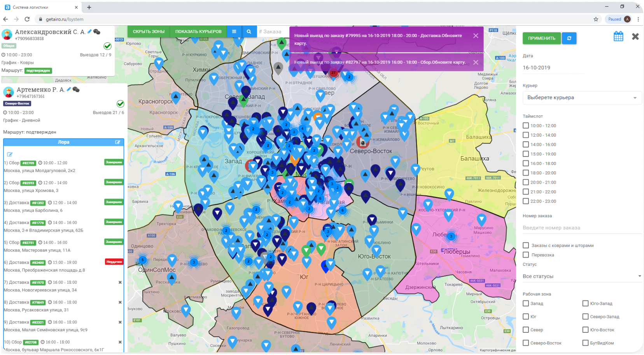This screenshot has height=355, width=644.
Task: Check the 16:00 - 18:00 timeslot
Action: point(526,163)
